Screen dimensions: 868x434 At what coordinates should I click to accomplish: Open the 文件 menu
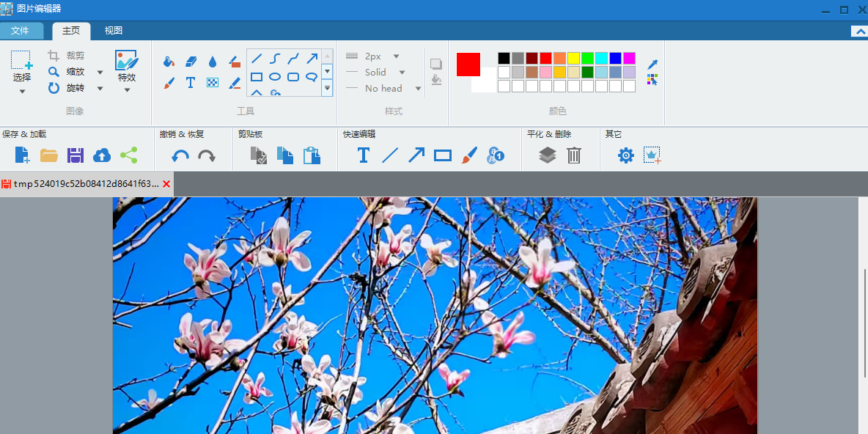pos(22,31)
